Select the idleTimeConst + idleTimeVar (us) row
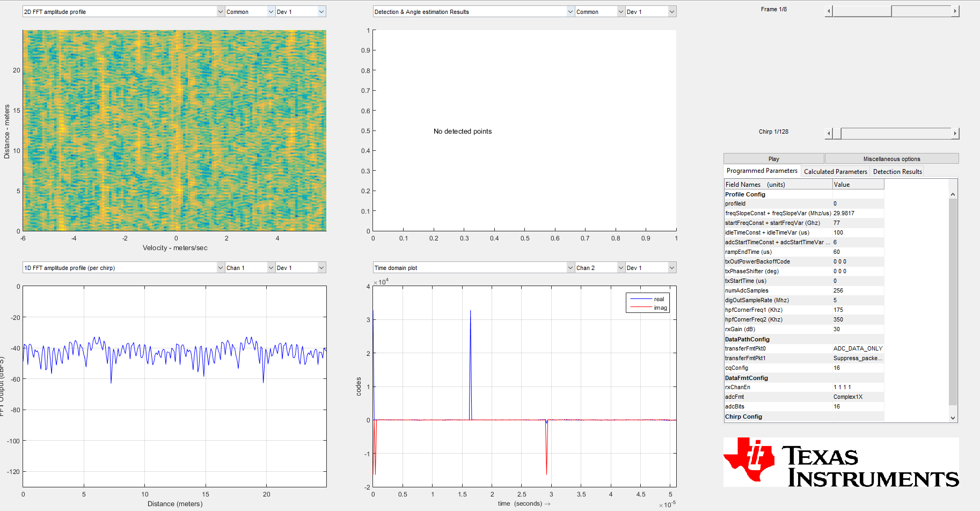This screenshot has height=511, width=980. 803,233
